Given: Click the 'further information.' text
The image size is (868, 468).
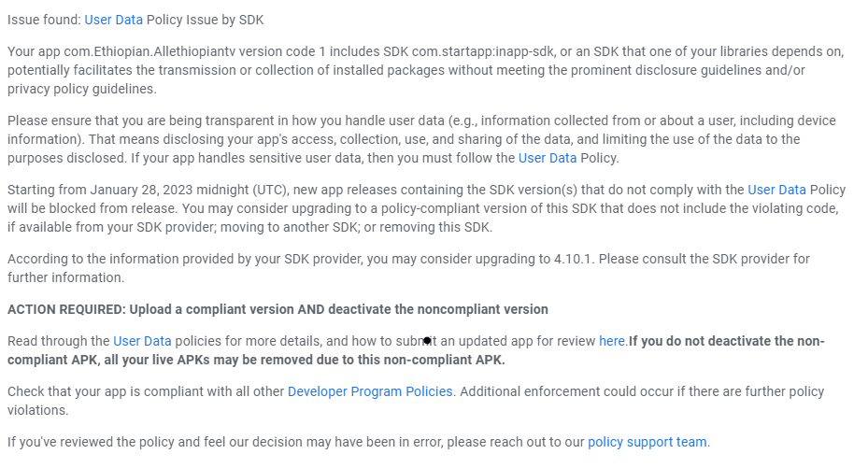Looking at the screenshot, I should (66, 277).
